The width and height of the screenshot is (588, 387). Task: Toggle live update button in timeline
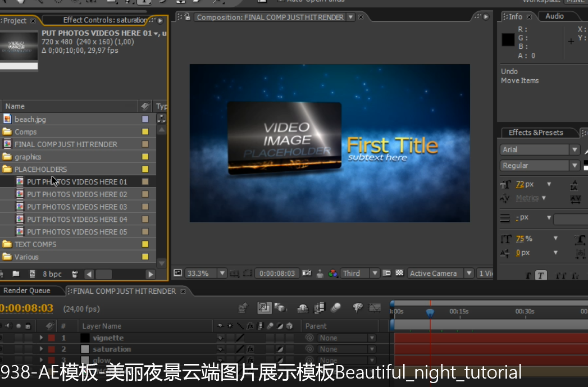(264, 308)
